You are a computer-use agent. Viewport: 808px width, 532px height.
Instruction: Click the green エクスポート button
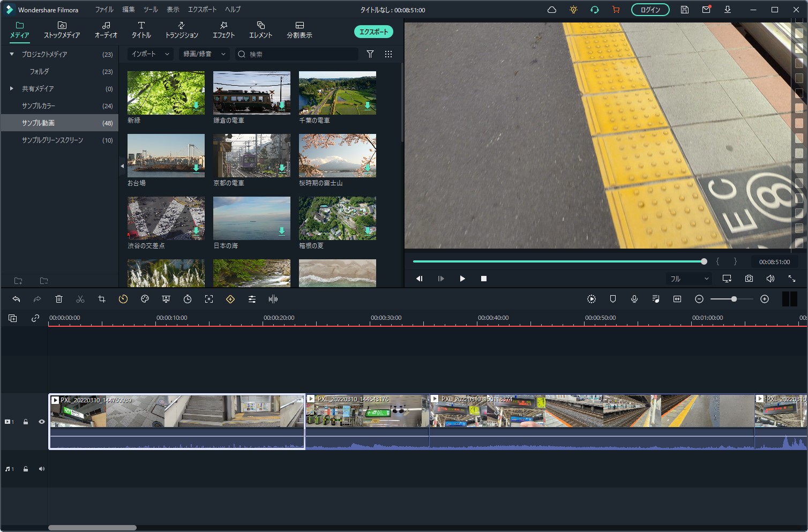tap(373, 32)
